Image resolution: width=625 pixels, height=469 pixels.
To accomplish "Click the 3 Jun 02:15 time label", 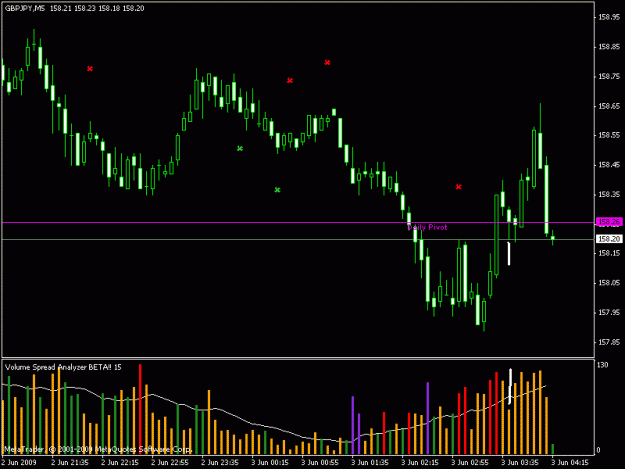I will pos(420,463).
